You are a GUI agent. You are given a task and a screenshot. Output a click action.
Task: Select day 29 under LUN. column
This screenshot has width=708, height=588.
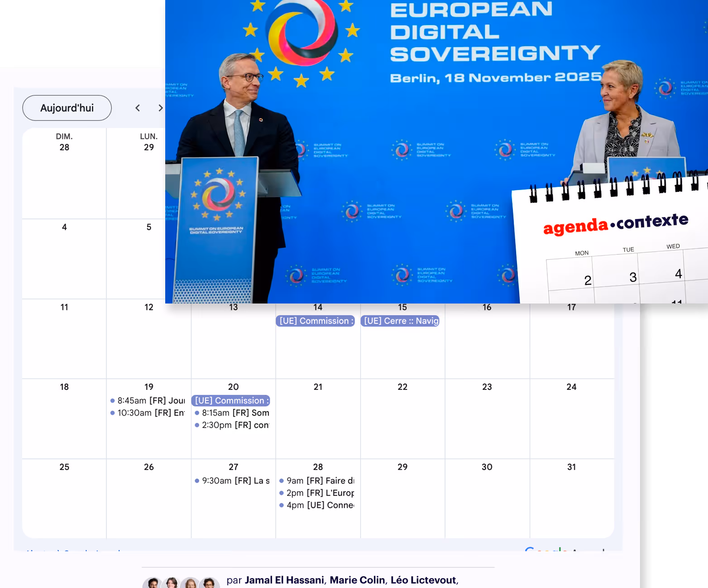tap(149, 147)
